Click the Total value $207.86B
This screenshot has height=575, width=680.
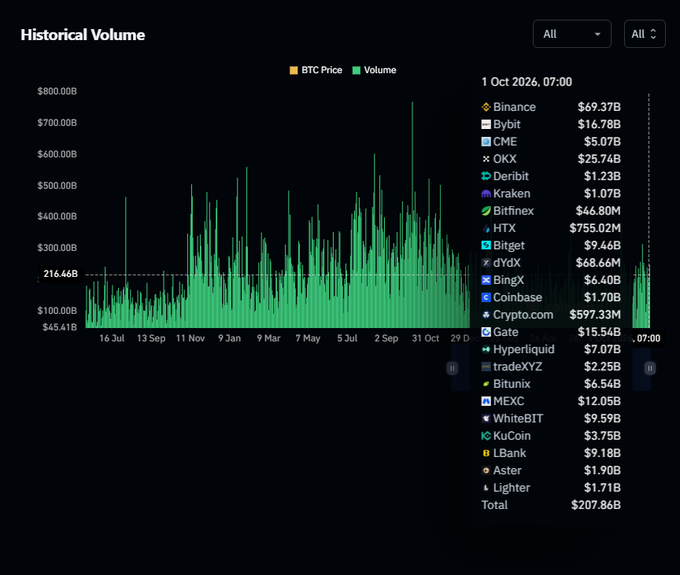(x=596, y=505)
